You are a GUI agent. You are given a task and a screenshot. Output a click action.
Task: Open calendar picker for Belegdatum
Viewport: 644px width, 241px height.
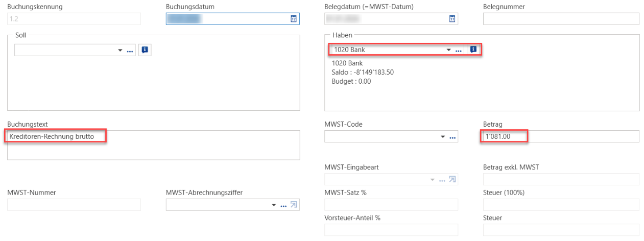[451, 19]
